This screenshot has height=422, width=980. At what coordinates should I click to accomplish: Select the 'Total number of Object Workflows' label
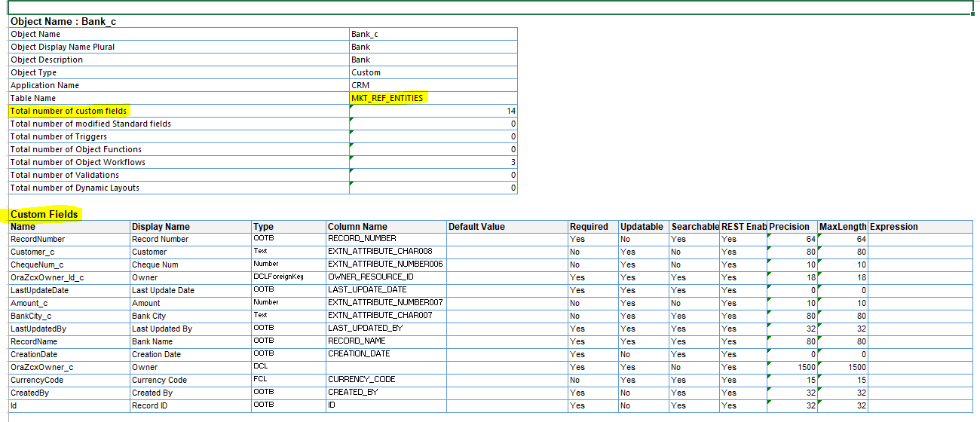(x=179, y=162)
